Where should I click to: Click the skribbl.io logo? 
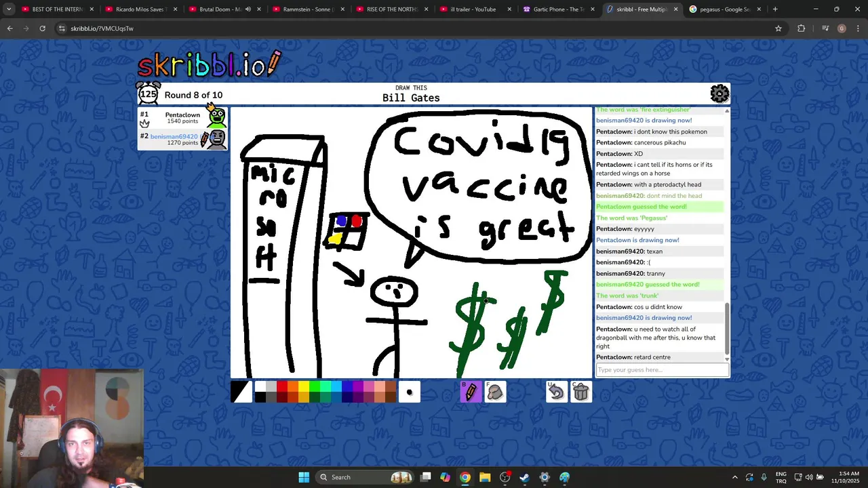pyautogui.click(x=209, y=64)
